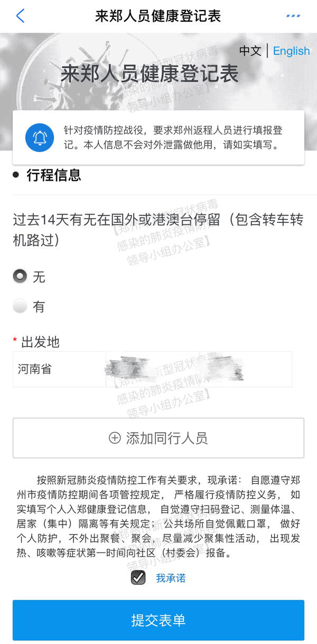Select the 无 radio option
Image resolution: width=317 pixels, height=644 pixels.
(20, 276)
